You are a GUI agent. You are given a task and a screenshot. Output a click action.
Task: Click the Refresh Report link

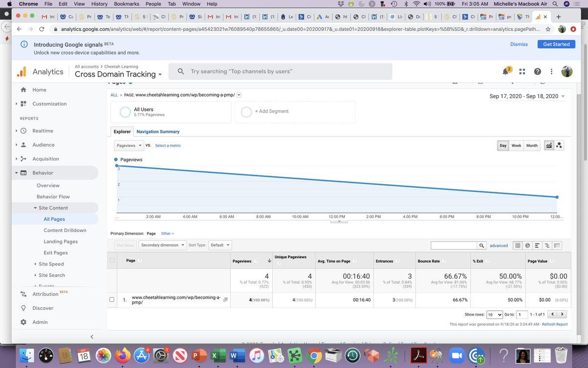point(555,324)
